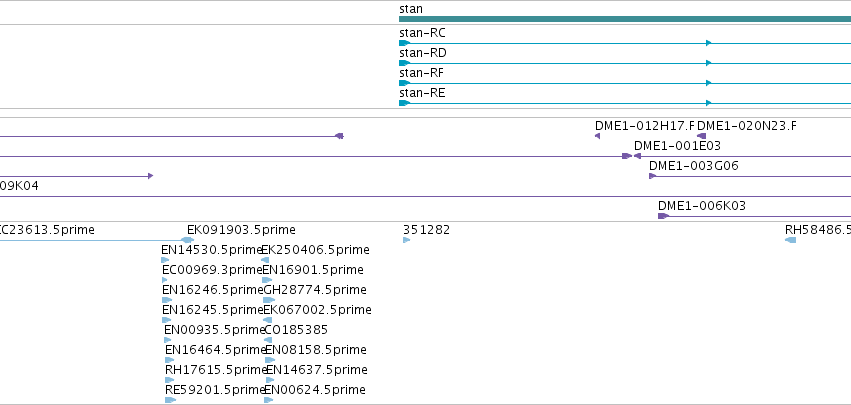The width and height of the screenshot is (851, 405).
Task: Select the stan-RE transcript line
Action: tap(625, 103)
